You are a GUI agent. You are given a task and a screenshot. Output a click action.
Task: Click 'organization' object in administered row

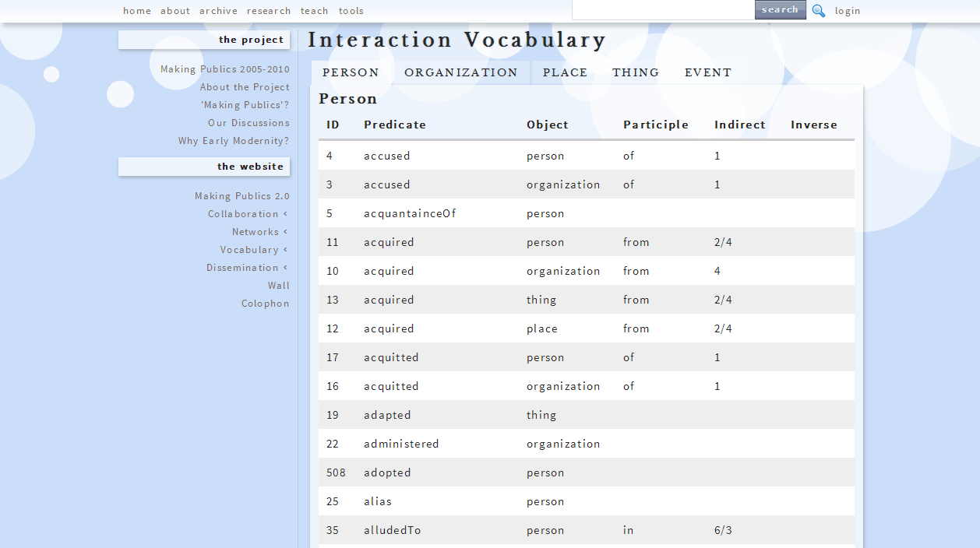click(x=563, y=444)
